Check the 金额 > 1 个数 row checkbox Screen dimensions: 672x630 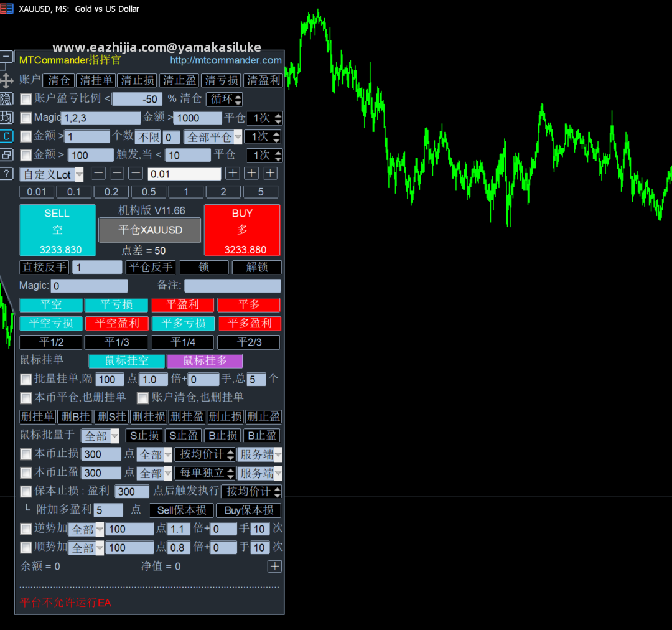(26, 136)
